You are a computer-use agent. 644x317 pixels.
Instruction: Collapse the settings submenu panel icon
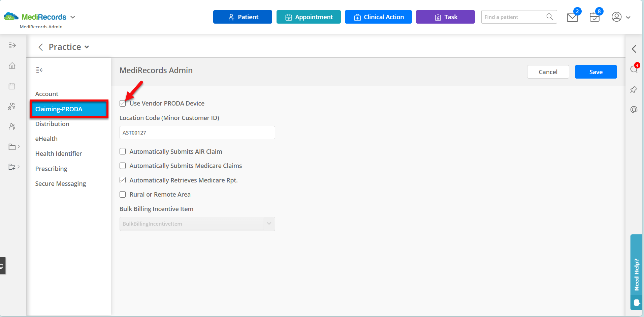coord(39,70)
